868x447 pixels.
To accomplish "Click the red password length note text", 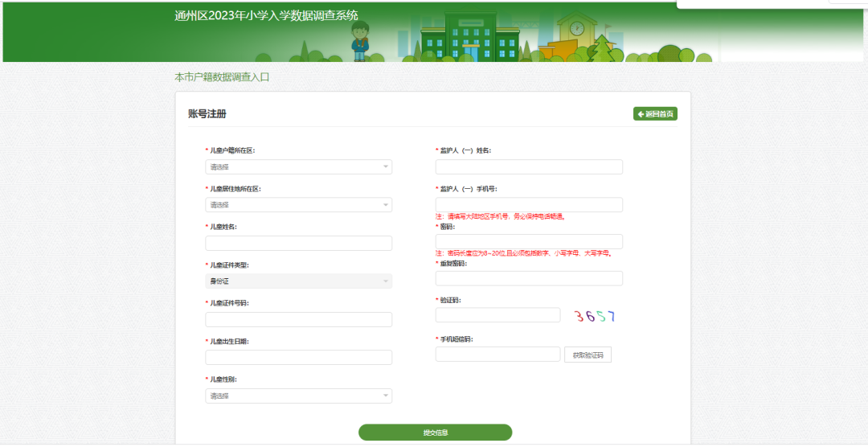I will pyautogui.click(x=523, y=253).
